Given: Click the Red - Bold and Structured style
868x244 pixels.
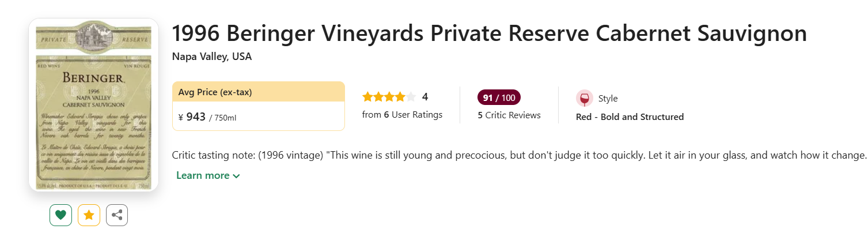Looking at the screenshot, I should click(630, 117).
